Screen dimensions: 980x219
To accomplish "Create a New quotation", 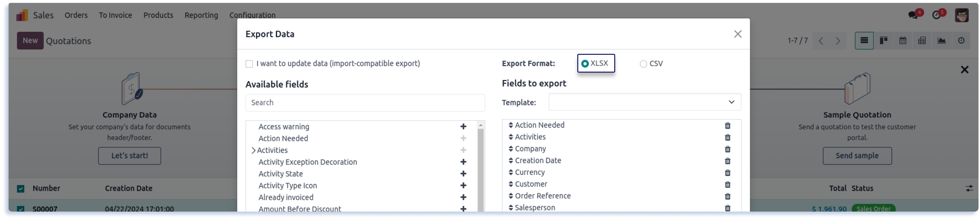I will point(30,41).
